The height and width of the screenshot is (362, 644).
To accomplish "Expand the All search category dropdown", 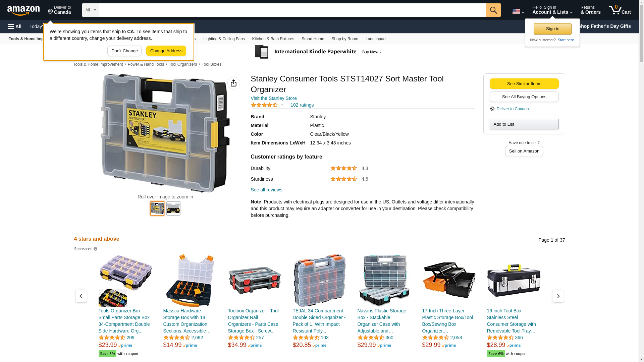I will click(x=90, y=10).
